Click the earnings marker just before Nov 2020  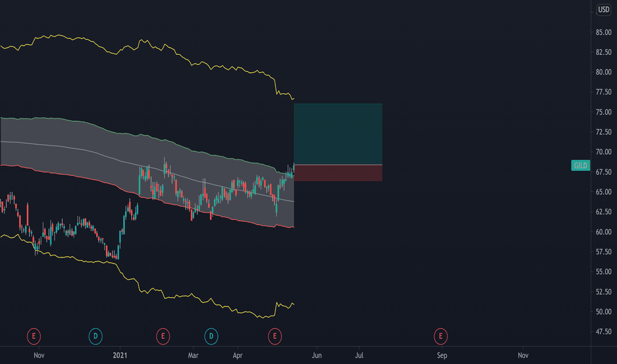34,336
